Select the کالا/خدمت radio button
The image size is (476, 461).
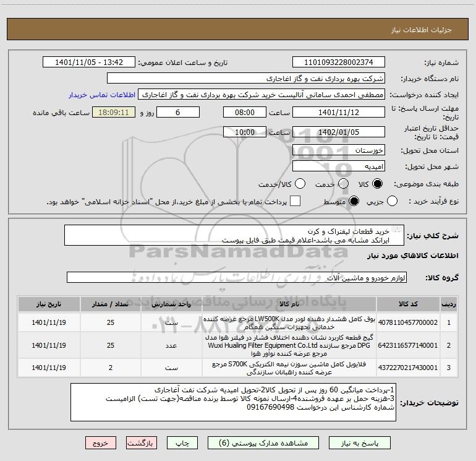[x=300, y=184]
